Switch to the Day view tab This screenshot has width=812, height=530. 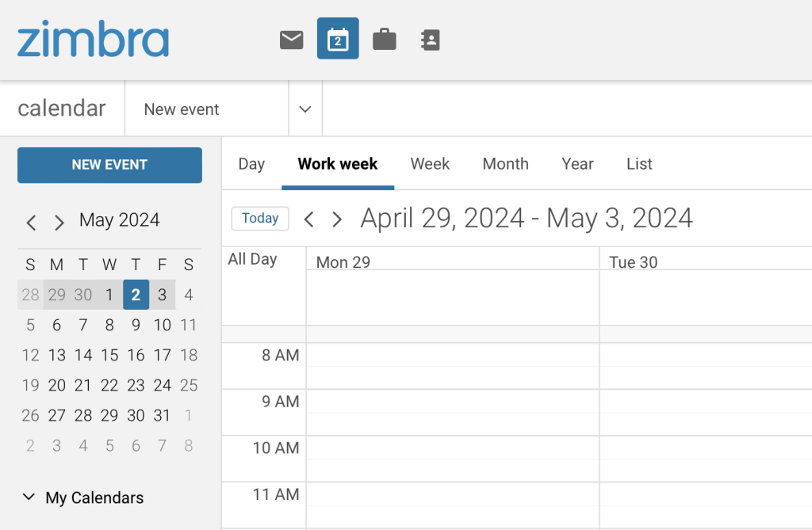(251, 164)
